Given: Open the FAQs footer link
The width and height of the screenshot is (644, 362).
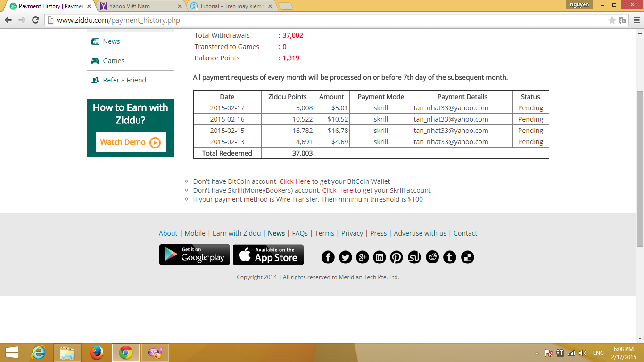Looking at the screenshot, I should (x=300, y=233).
